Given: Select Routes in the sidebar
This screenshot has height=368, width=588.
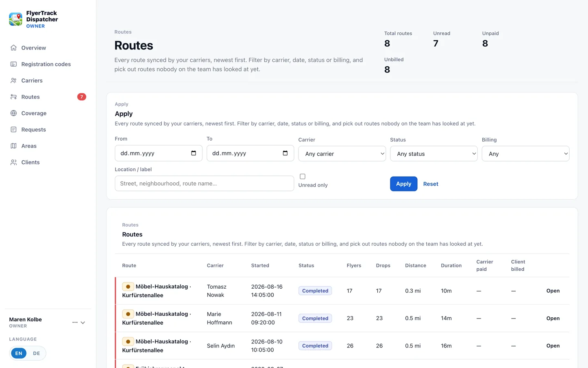Looking at the screenshot, I should coord(48,97).
